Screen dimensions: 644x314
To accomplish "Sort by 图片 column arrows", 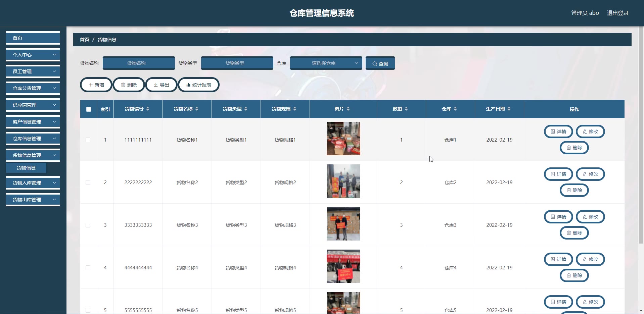I will tap(348, 109).
